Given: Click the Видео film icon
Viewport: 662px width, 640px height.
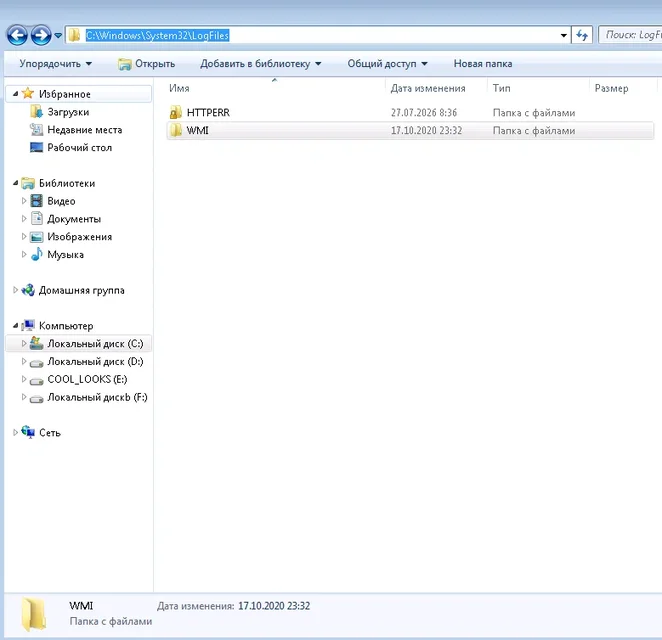Looking at the screenshot, I should point(37,201).
